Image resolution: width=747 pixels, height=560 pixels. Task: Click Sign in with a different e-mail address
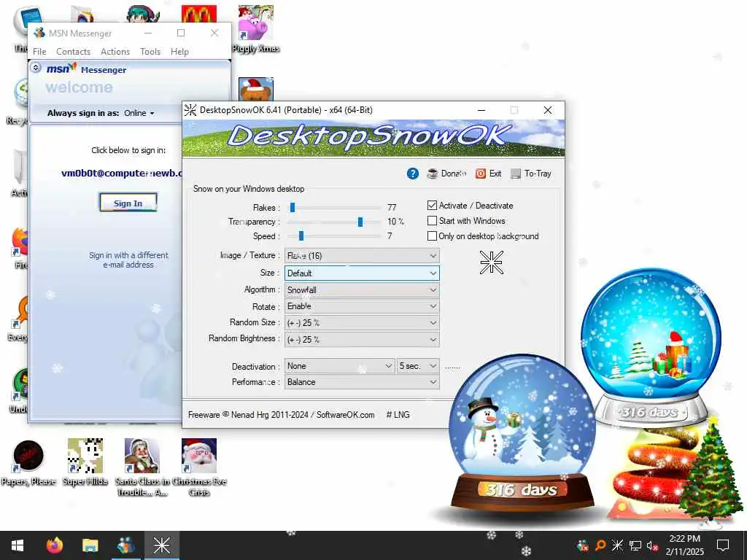[x=128, y=260]
